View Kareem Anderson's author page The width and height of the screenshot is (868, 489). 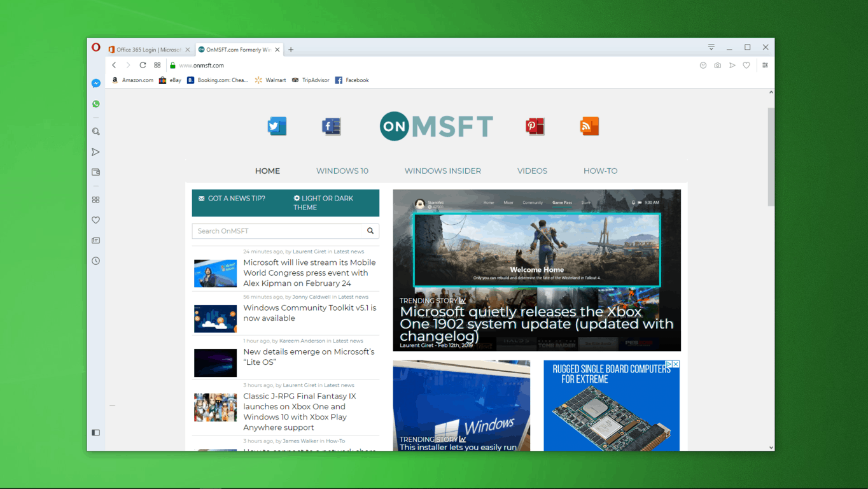[x=302, y=341]
